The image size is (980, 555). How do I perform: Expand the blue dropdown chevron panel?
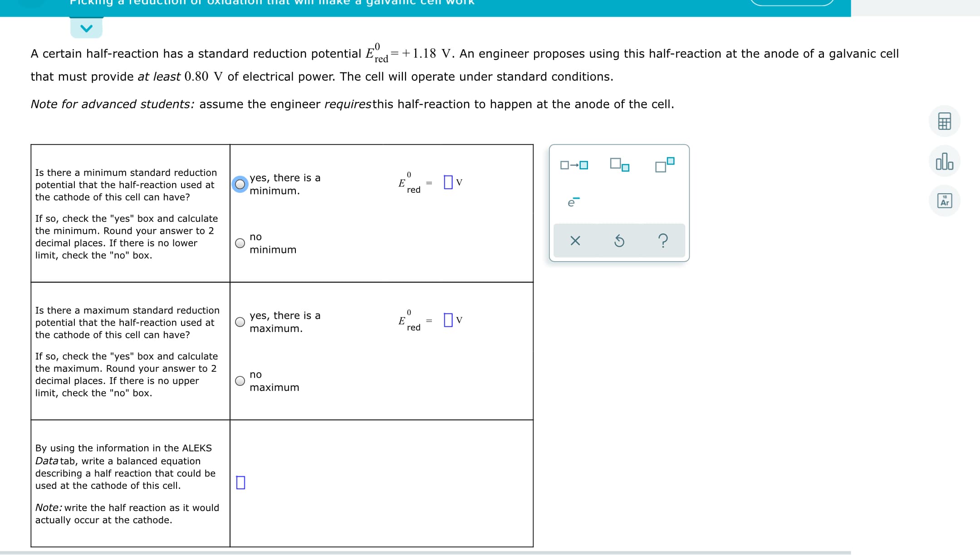pyautogui.click(x=86, y=28)
